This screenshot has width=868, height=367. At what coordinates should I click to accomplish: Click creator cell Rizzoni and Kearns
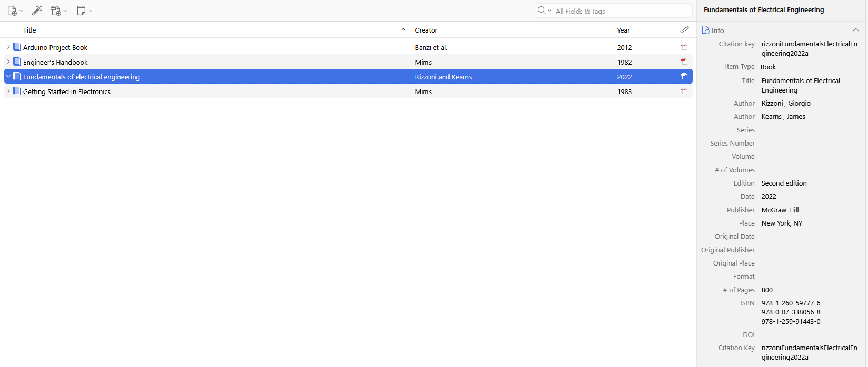(x=443, y=77)
